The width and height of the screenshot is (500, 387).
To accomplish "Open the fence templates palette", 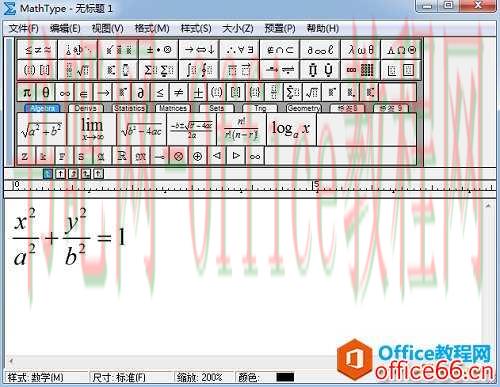I will pyautogui.click(x=37, y=70).
